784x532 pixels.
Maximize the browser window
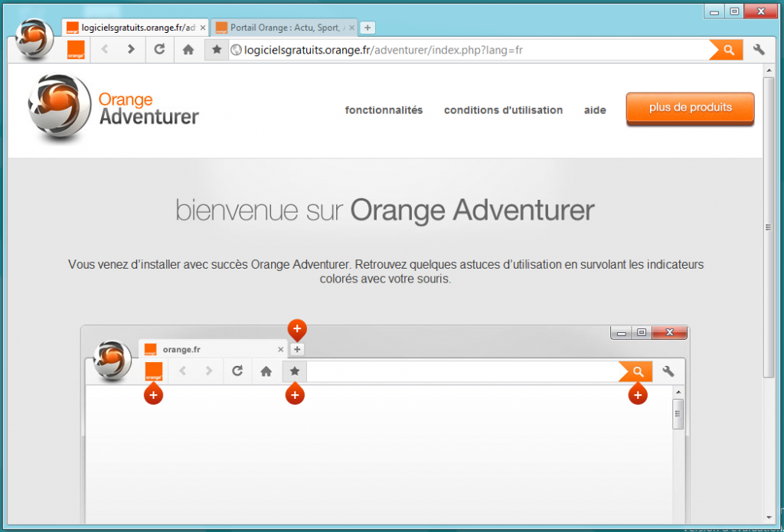pos(734,11)
